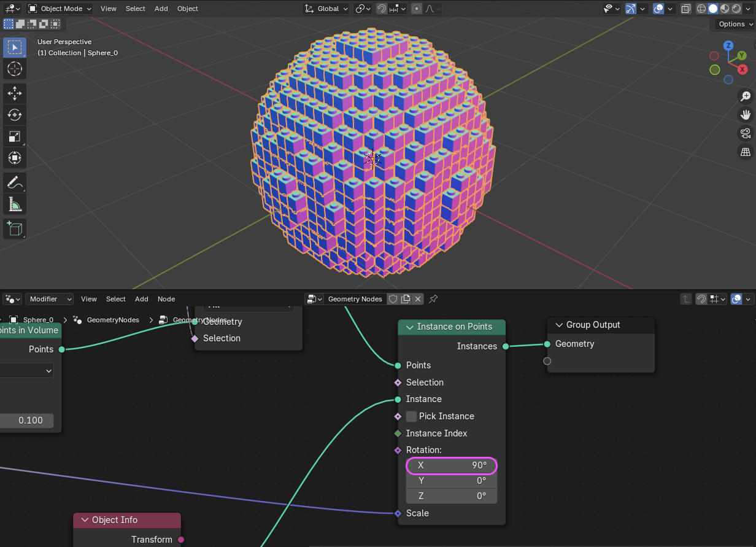Click the Z axis on navigation gizmo
756x547 pixels.
point(728,45)
